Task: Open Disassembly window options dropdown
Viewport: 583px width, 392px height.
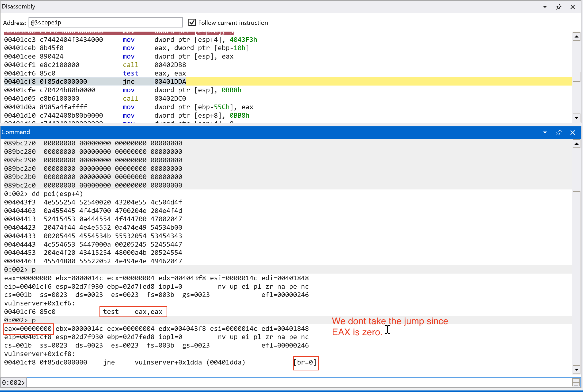Action: tap(545, 7)
